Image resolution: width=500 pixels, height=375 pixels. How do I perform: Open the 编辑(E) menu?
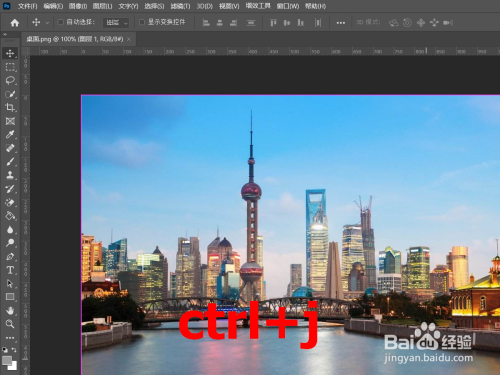[x=53, y=6]
